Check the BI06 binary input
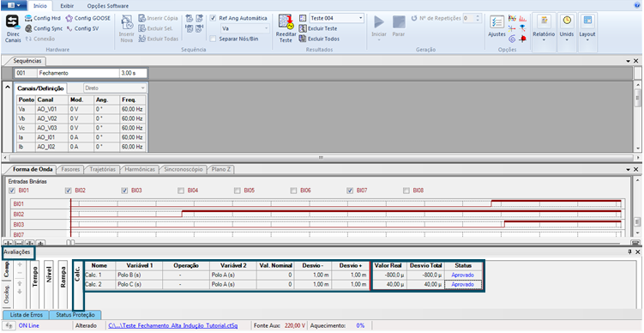This screenshot has width=644, height=333. coord(293,191)
